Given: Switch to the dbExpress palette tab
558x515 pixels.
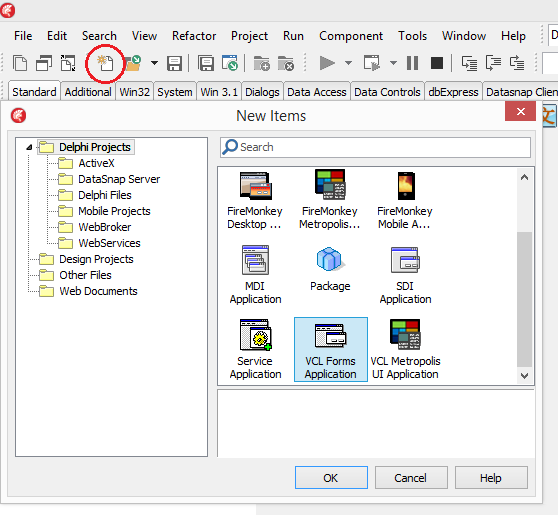Looking at the screenshot, I should point(453,91).
